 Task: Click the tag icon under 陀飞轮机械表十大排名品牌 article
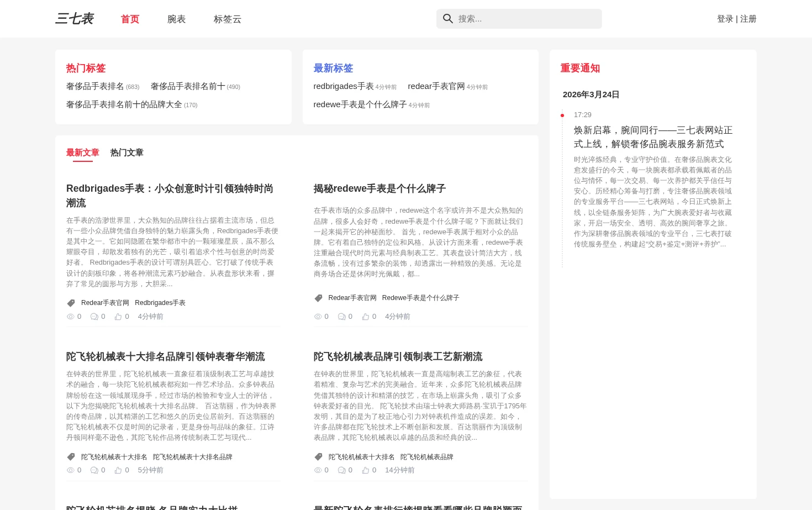(x=71, y=457)
